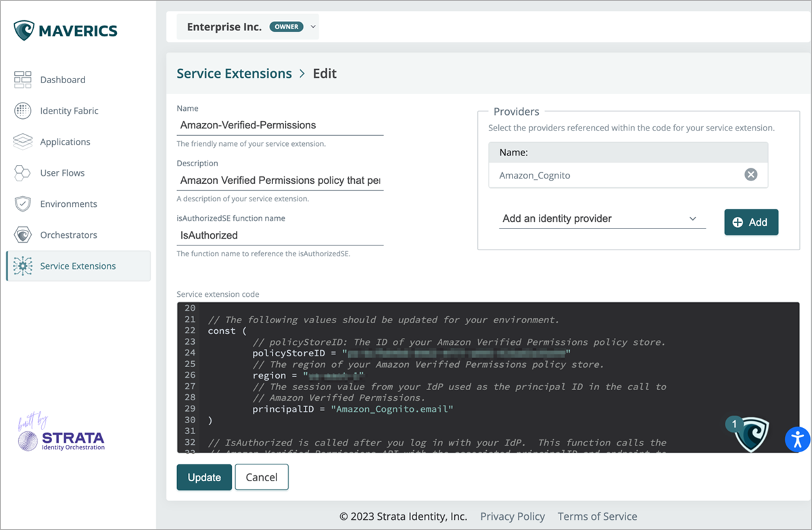Open the Maverics help chat bubble

pos(752,434)
